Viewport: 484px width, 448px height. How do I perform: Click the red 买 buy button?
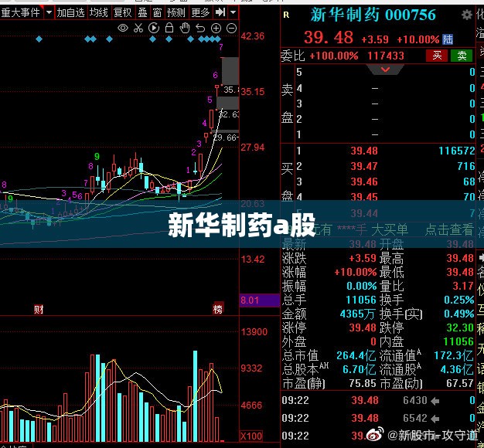tap(437, 56)
